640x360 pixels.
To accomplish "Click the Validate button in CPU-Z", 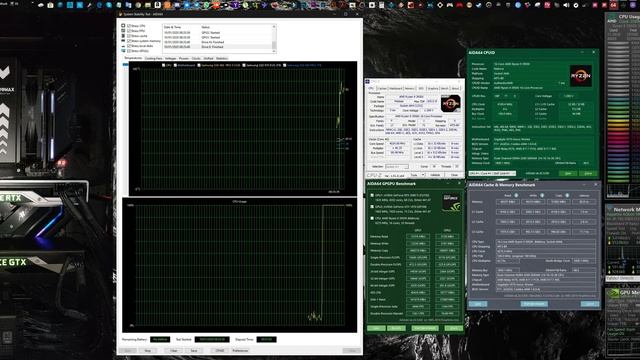I will pyautogui.click(x=435, y=175).
